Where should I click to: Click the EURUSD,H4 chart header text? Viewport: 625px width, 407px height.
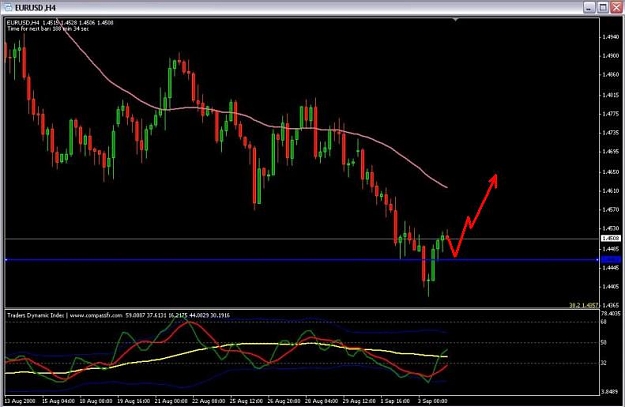pos(60,23)
